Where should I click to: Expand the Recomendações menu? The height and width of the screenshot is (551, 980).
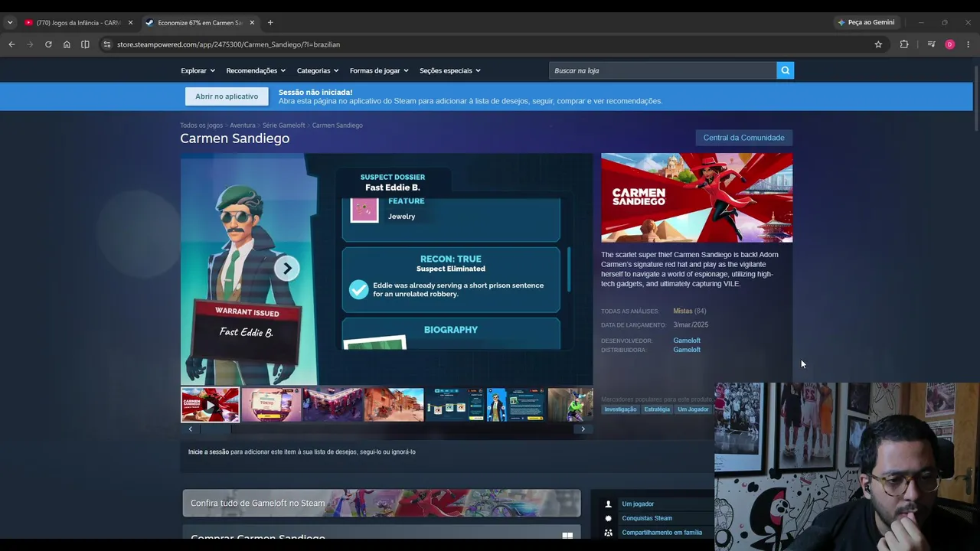coord(256,70)
